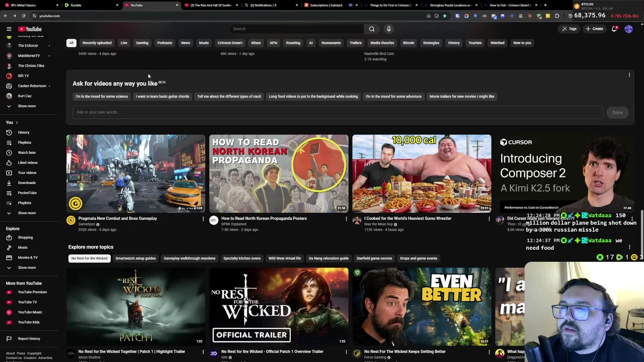Image resolution: width=644 pixels, height=362 pixels.
Task: Click the Tags button in header
Action: 570,29
